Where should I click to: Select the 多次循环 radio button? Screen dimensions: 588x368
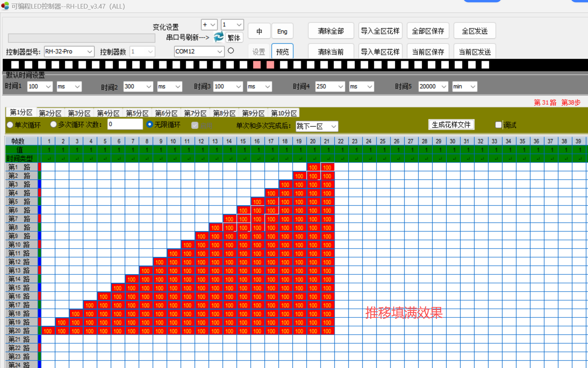(53, 124)
